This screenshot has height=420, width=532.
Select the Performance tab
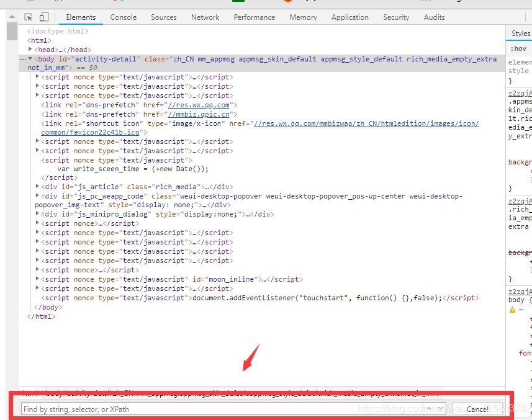[x=254, y=17]
